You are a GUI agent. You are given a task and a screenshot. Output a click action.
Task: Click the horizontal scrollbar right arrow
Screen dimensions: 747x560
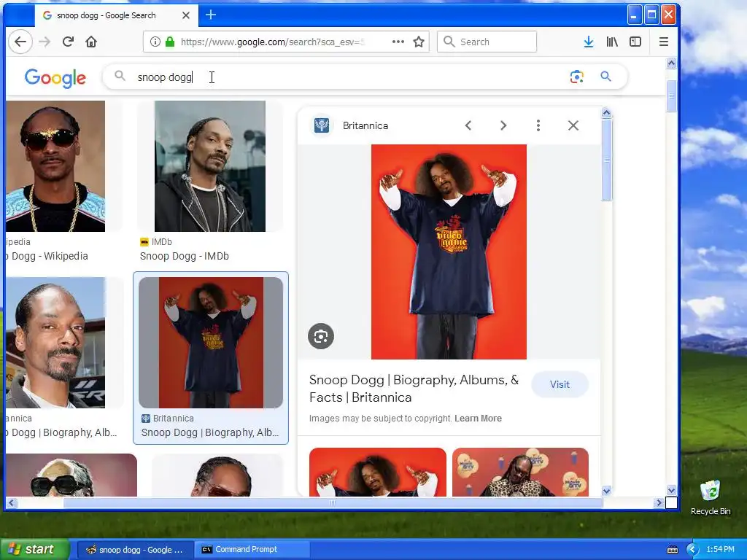pos(659,502)
